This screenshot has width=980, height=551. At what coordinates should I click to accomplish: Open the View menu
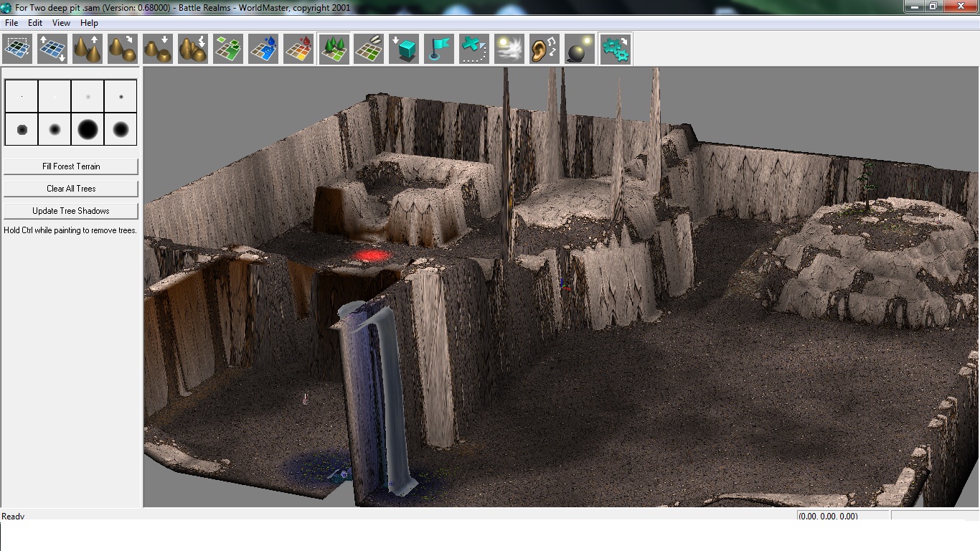point(61,23)
